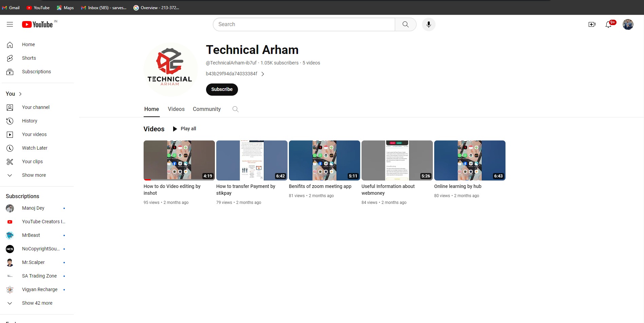Image resolution: width=644 pixels, height=323 pixels.
Task: Open "Useful Information about webmoney" title
Action: pos(388,190)
